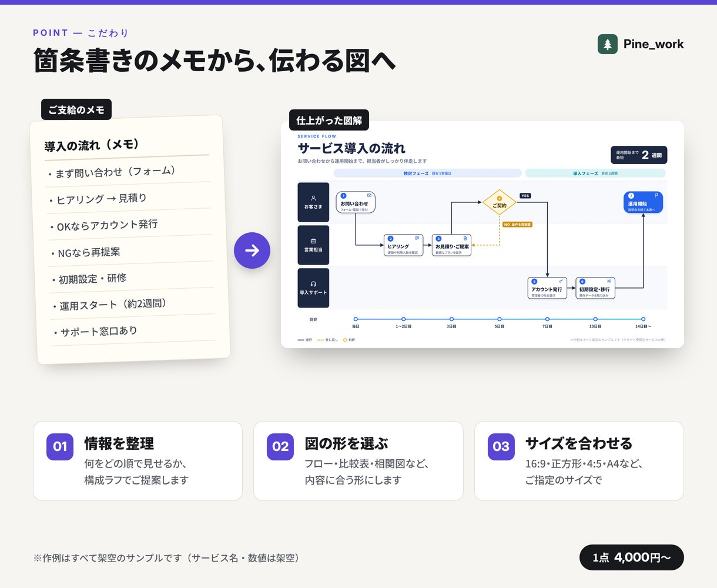
Task: Click the お客さま swimlane label
Action: [x=313, y=202]
